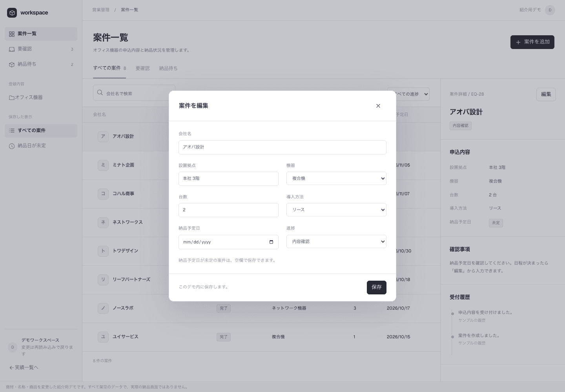Click the box icon beside 納品待ち in sidebar
Viewport: 565px width, 392px height.
click(12, 65)
